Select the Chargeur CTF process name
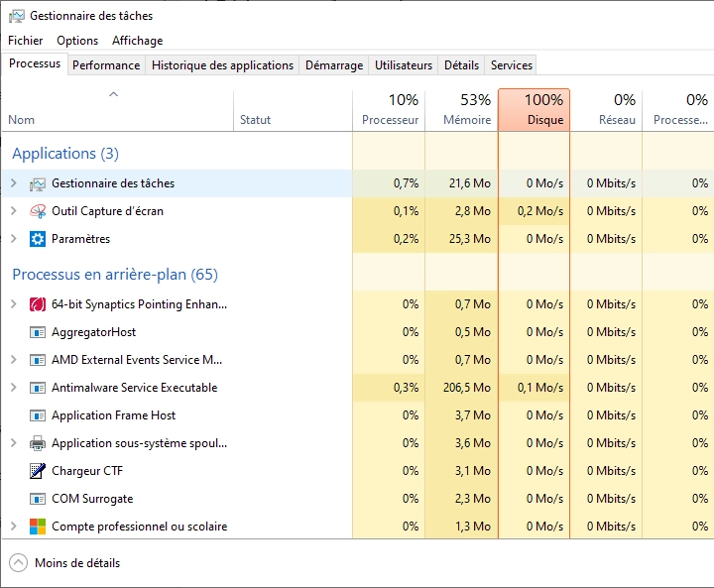Viewport: 714px width, 588px height. [x=87, y=471]
